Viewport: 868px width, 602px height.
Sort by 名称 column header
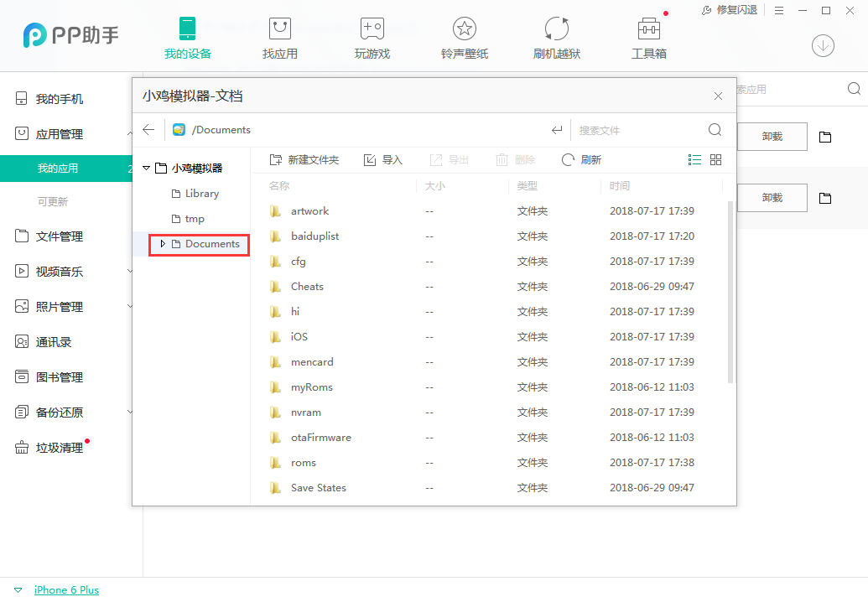[279, 186]
